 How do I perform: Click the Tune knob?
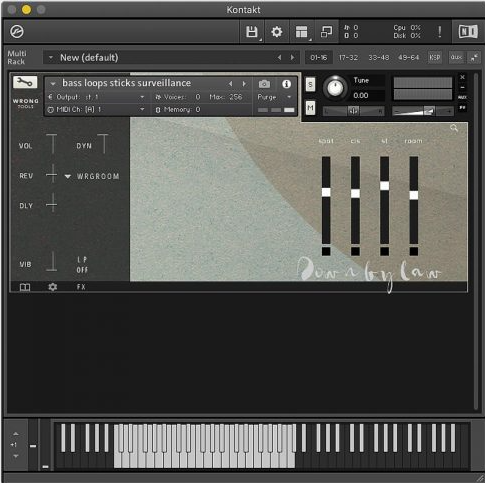335,88
